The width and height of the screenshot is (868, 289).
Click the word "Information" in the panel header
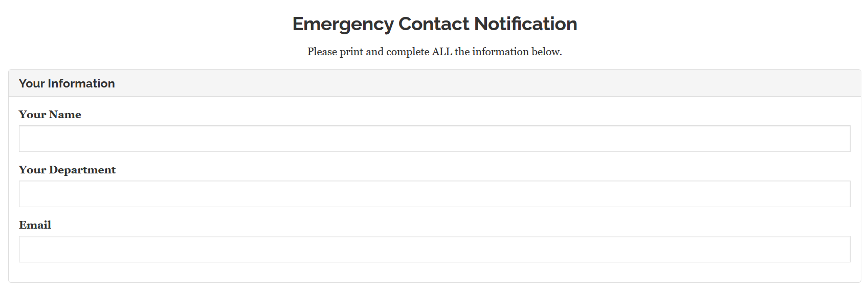coord(81,83)
